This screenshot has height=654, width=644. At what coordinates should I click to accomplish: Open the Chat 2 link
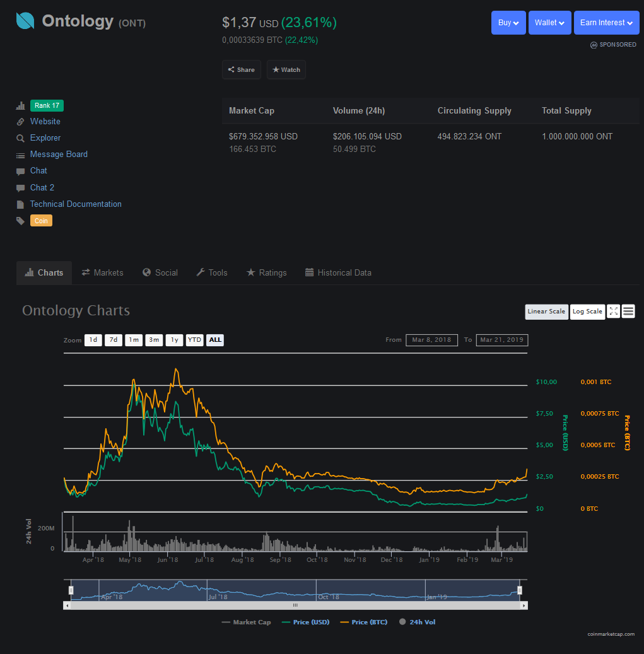(42, 188)
